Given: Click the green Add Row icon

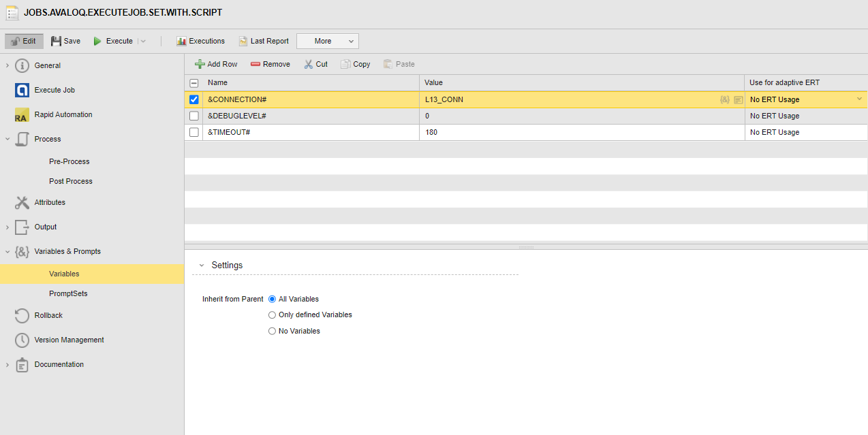Looking at the screenshot, I should [x=200, y=64].
